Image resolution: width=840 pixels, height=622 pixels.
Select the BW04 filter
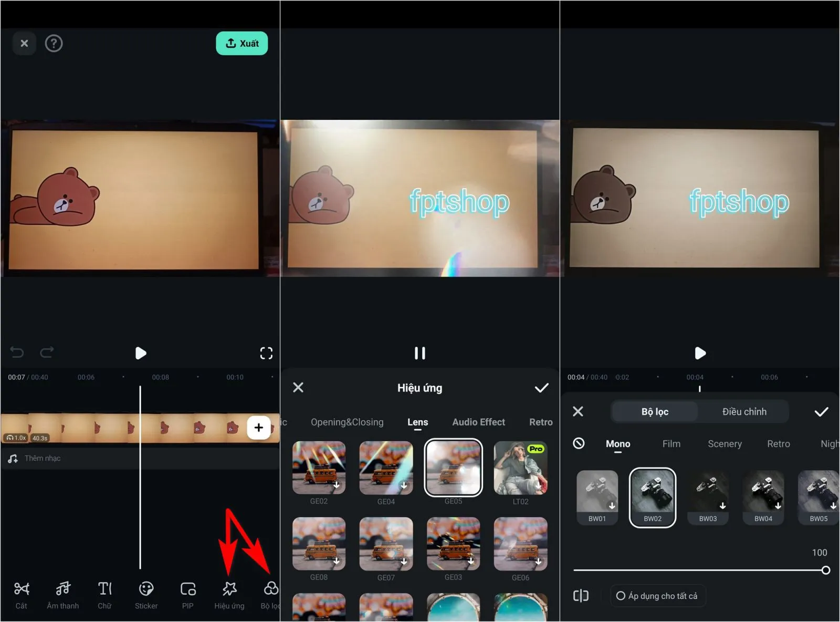click(x=763, y=497)
